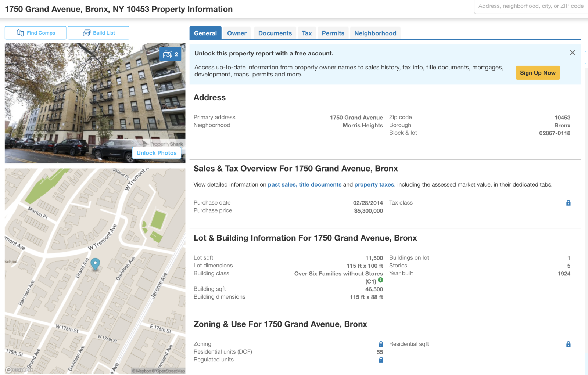Click the lock icon for Regulated units
Screen dimensions: 588x375
coord(381,360)
